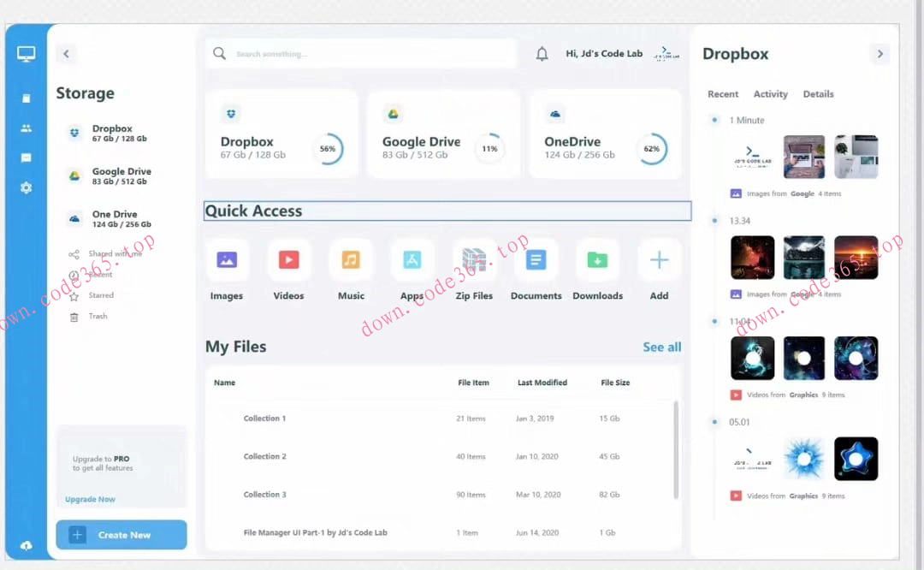
Task: Open Videos quick access icon
Action: pos(289,260)
